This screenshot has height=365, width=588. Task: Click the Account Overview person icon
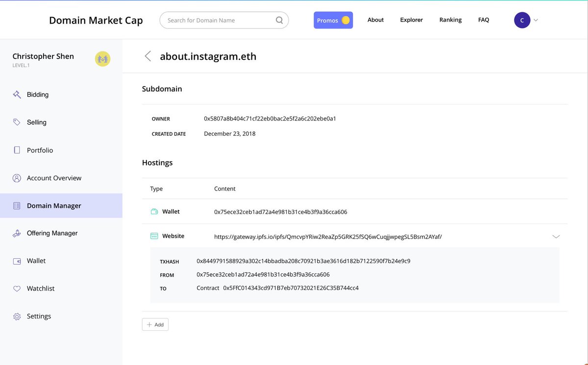coord(17,178)
